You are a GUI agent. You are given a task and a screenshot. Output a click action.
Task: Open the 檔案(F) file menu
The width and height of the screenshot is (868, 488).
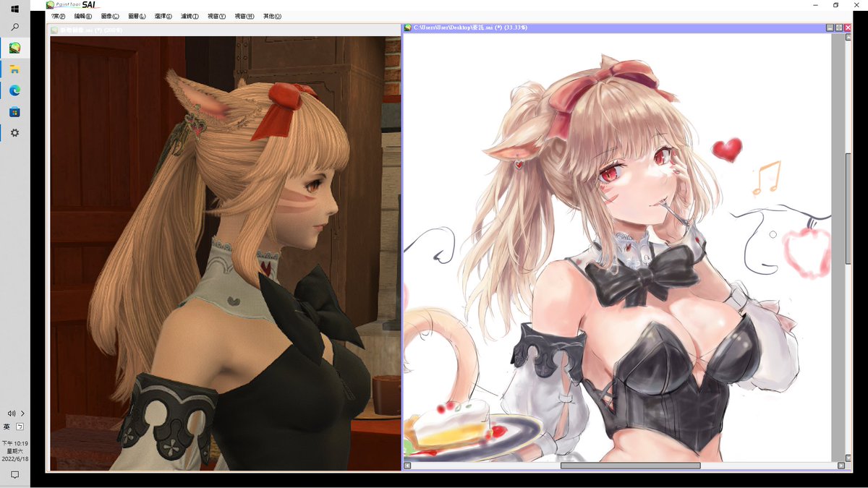click(x=58, y=16)
